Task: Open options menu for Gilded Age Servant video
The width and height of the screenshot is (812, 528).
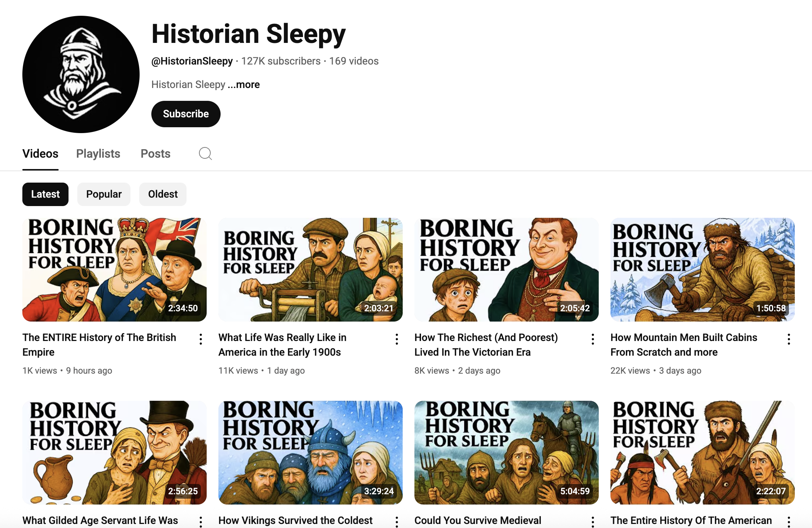Action: coord(201,522)
